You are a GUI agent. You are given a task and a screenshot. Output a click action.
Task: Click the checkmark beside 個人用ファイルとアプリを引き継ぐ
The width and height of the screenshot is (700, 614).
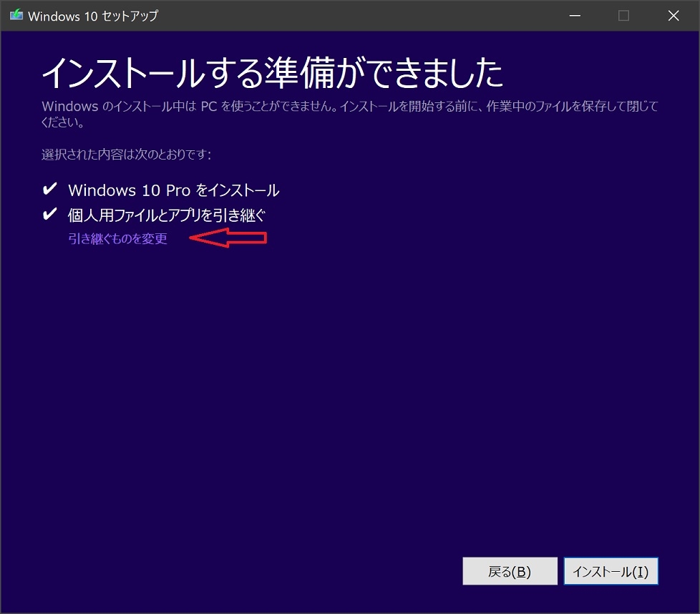[x=49, y=214]
